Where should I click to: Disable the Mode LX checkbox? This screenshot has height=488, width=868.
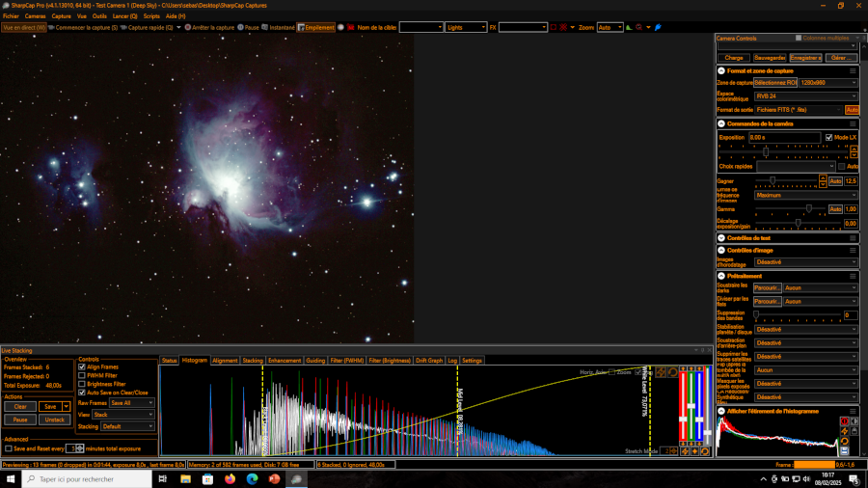tap(828, 138)
